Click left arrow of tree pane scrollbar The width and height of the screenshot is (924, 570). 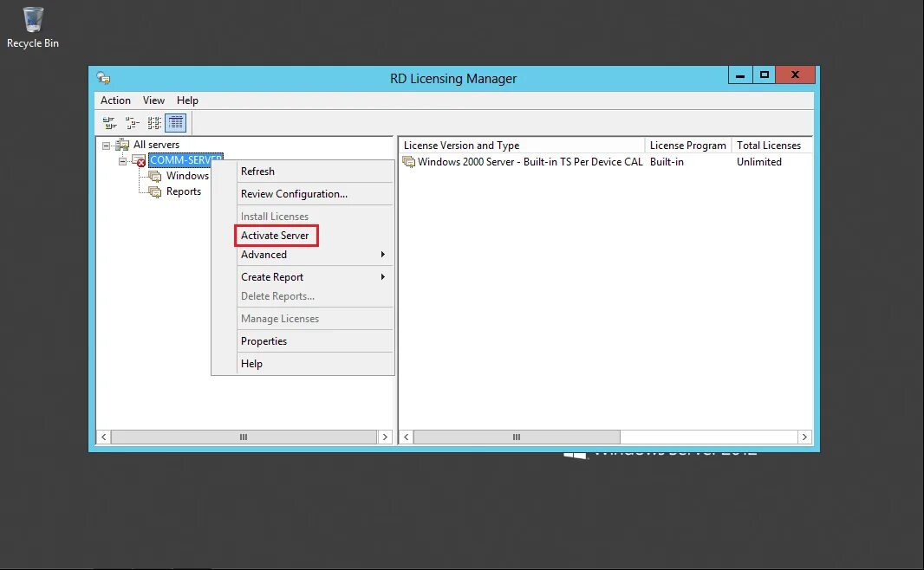pyautogui.click(x=104, y=437)
